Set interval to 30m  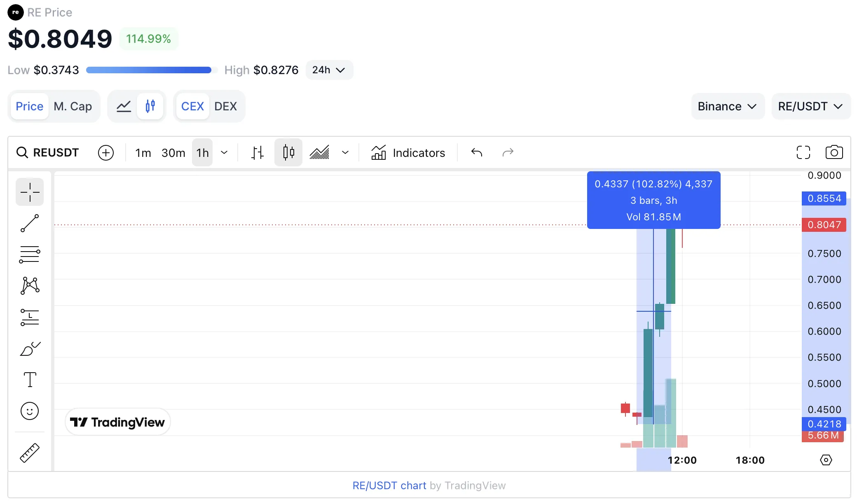point(173,153)
